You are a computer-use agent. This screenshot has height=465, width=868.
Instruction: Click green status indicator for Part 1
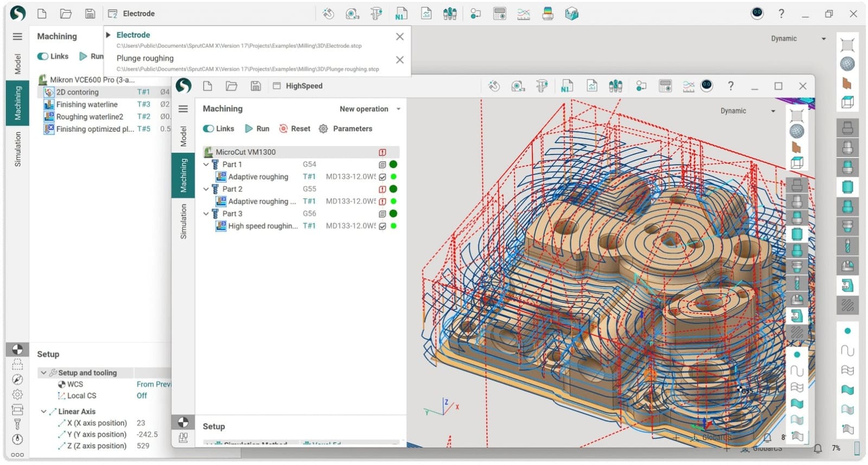(393, 164)
